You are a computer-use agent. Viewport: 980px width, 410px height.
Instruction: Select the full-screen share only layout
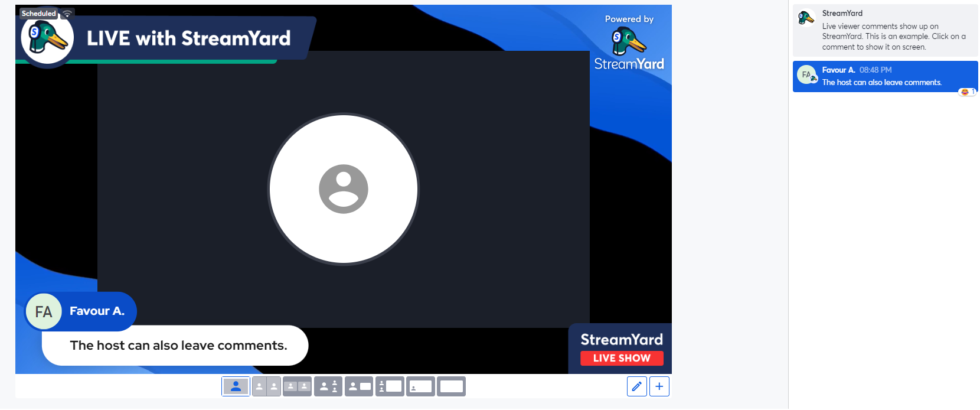pyautogui.click(x=451, y=386)
